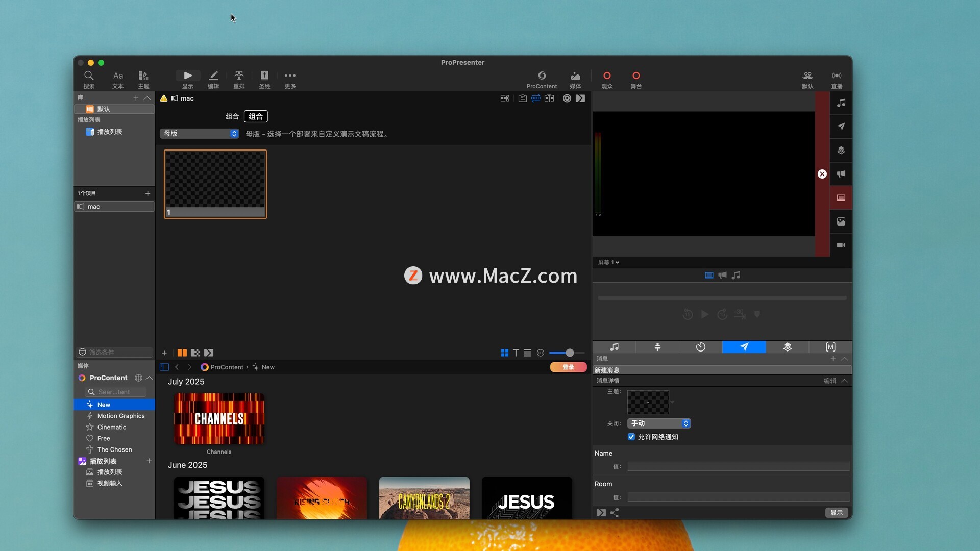Switch to the props layers tab
This screenshot has height=551, width=980.
tap(788, 347)
